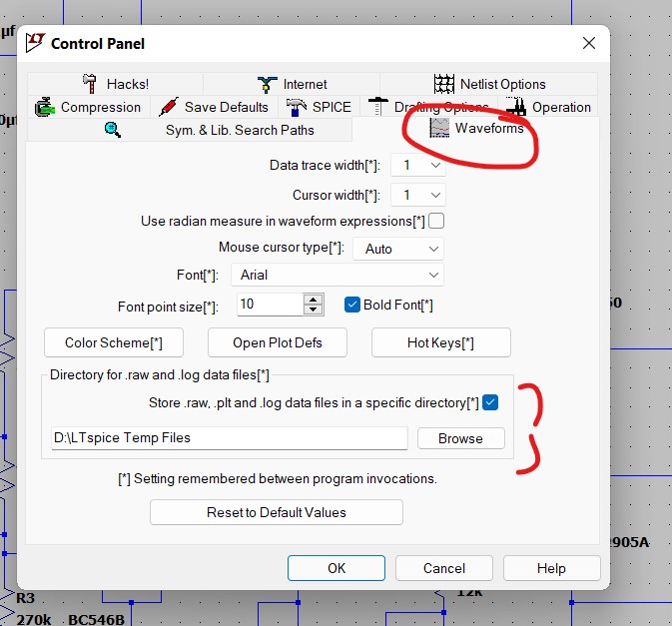Open the Save Defaults tab
Image resolution: width=672 pixels, height=626 pixels.
pyautogui.click(x=214, y=107)
